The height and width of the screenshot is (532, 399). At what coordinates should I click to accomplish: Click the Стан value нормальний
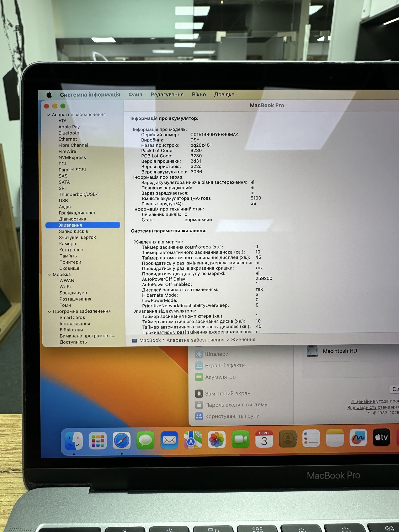198,220
